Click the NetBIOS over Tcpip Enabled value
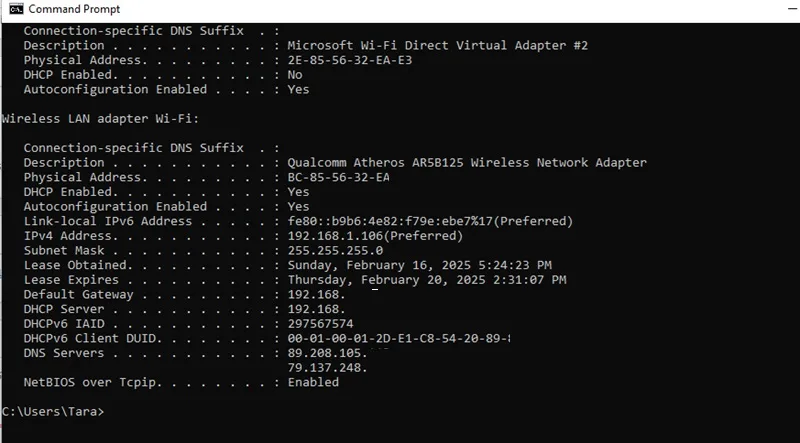This screenshot has height=443, width=800. [313, 382]
